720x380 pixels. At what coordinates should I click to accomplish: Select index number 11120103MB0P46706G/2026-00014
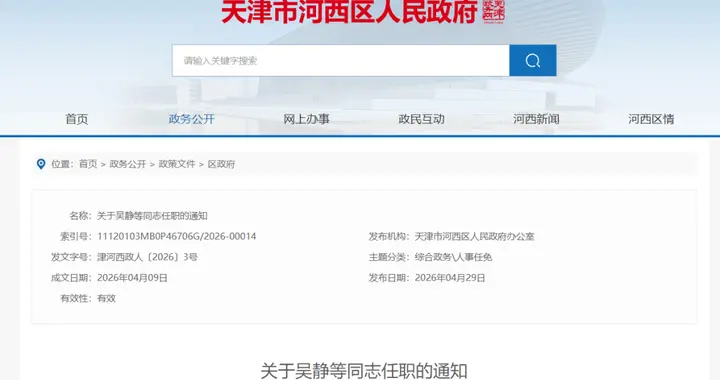point(177,236)
